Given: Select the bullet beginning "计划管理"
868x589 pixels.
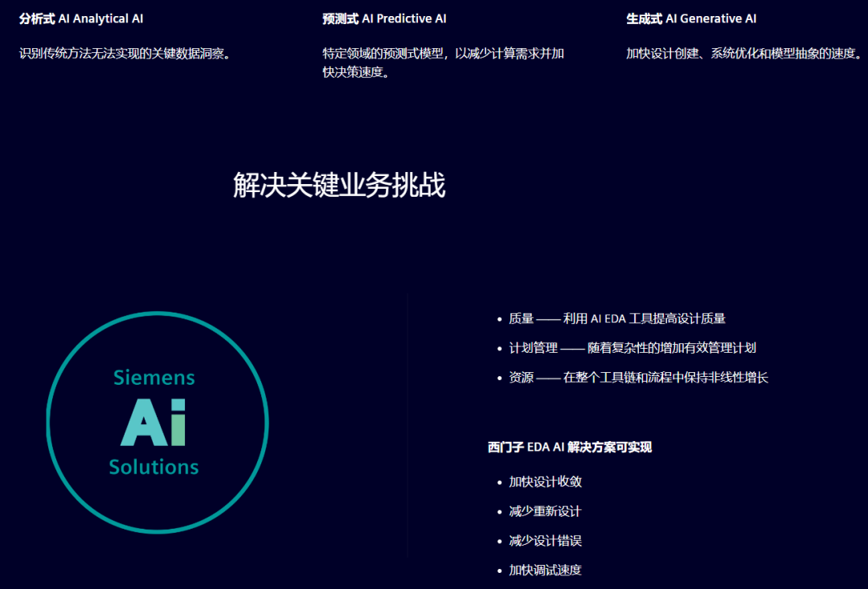Looking at the screenshot, I should 633,348.
